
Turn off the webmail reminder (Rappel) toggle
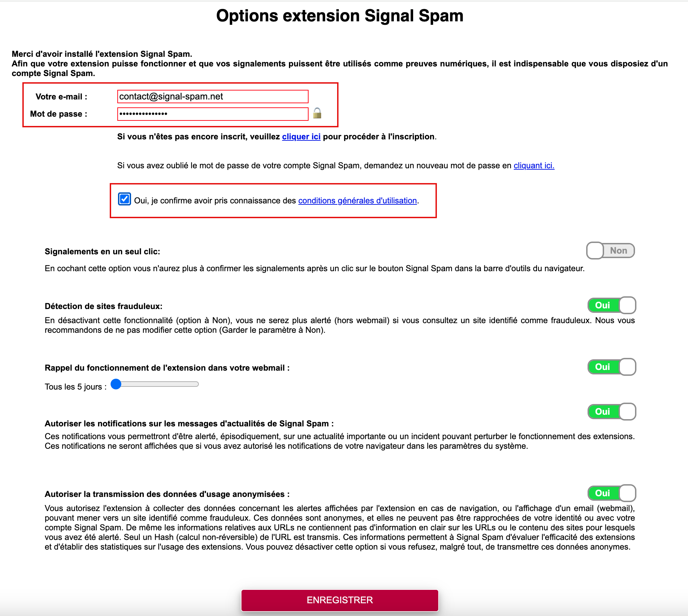point(612,367)
